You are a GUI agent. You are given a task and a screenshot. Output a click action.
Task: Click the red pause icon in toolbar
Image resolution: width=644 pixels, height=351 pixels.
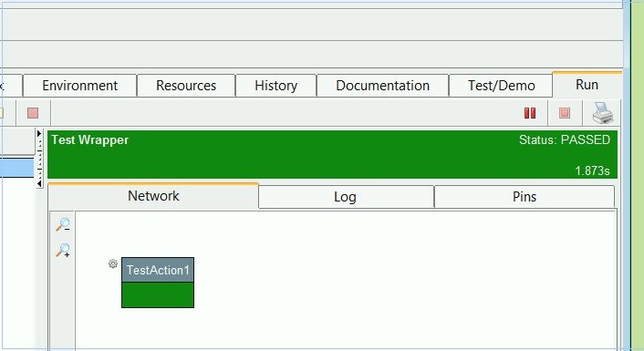(x=530, y=113)
